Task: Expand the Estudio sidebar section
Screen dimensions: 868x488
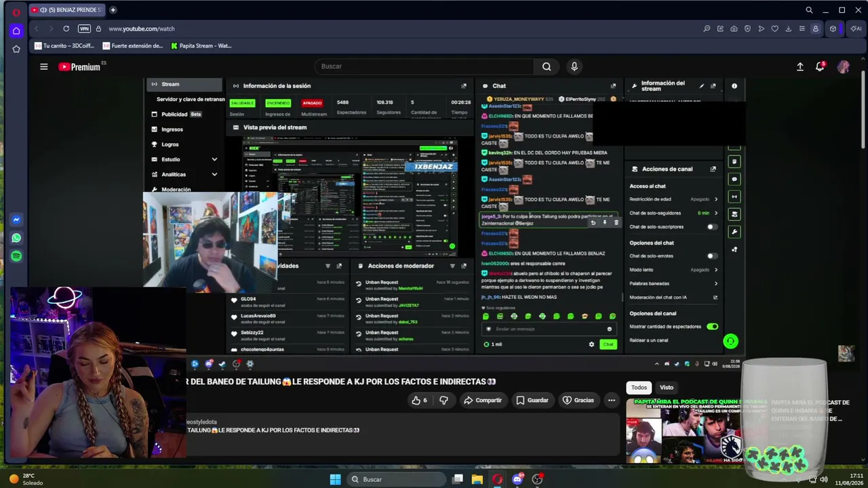Action: click(x=214, y=159)
